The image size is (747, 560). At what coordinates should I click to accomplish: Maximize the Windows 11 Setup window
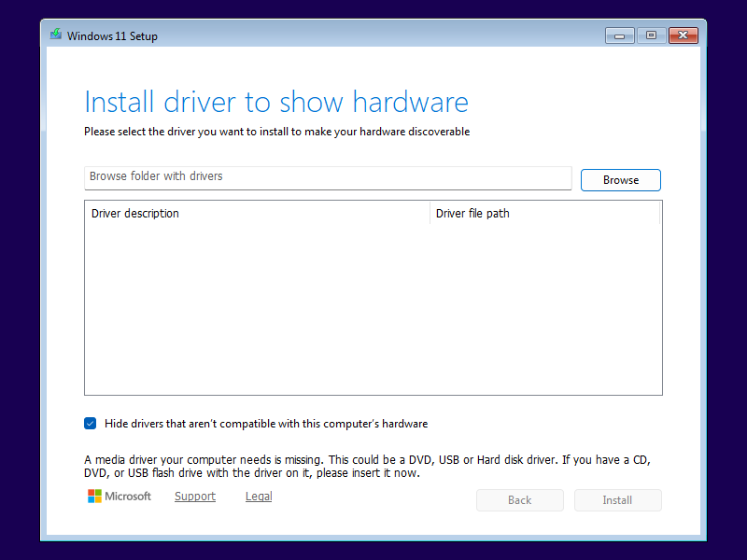(651, 35)
